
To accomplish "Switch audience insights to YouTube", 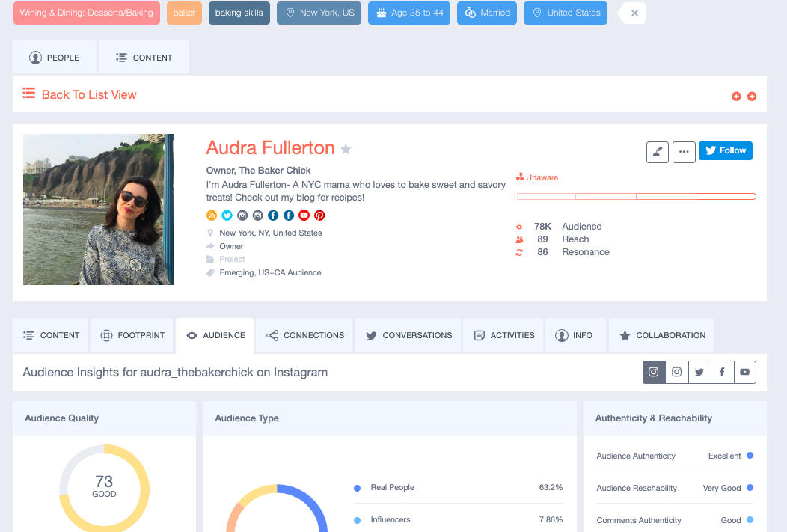I will point(745,372).
